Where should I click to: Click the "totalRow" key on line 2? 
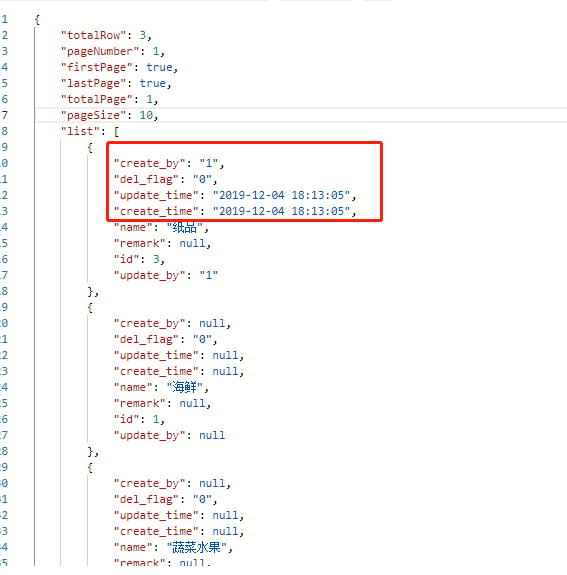coord(94,35)
